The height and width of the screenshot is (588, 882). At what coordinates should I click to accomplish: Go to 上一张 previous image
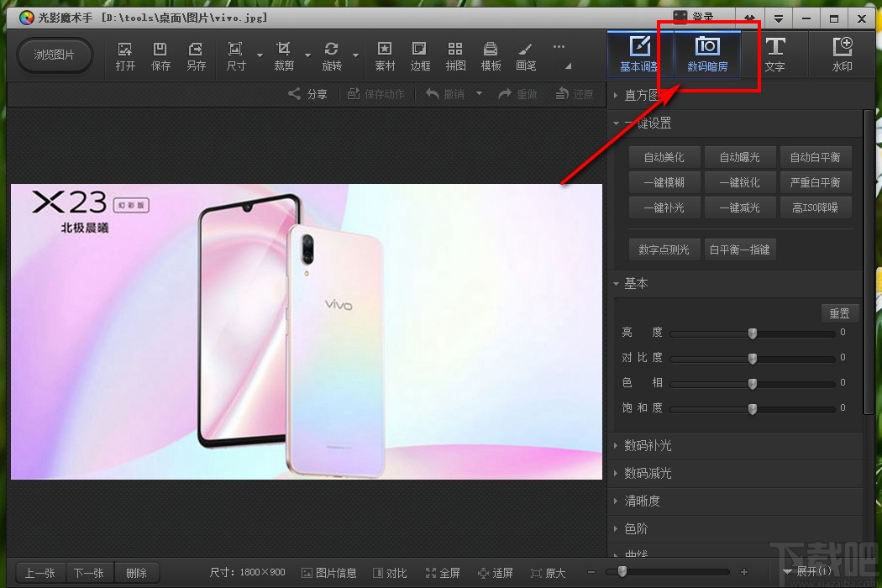coord(40,573)
